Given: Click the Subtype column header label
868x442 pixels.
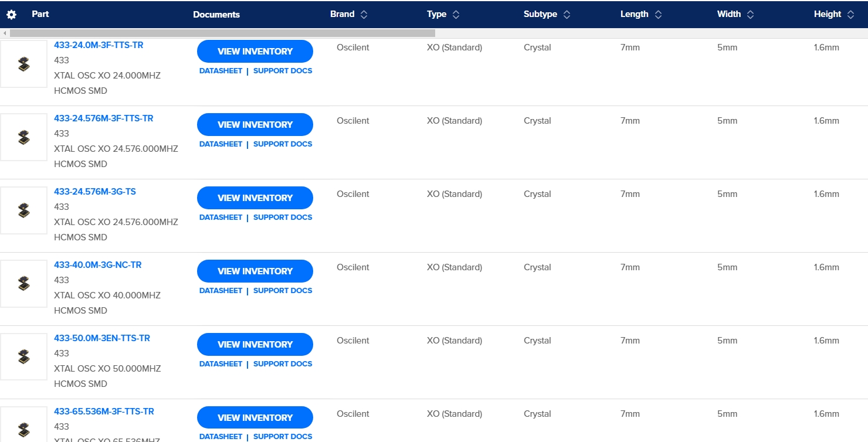Looking at the screenshot, I should click(540, 14).
